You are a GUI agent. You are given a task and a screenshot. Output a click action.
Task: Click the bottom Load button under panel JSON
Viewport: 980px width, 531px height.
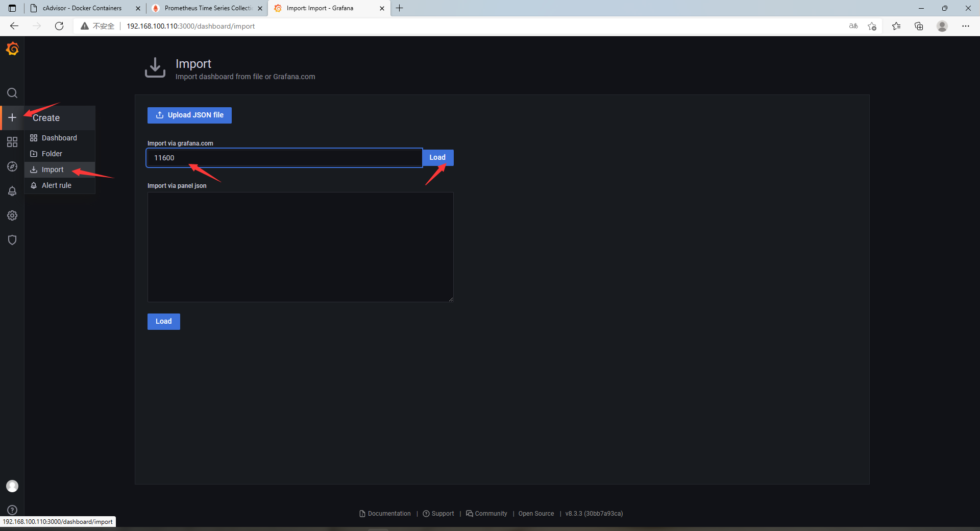click(163, 322)
